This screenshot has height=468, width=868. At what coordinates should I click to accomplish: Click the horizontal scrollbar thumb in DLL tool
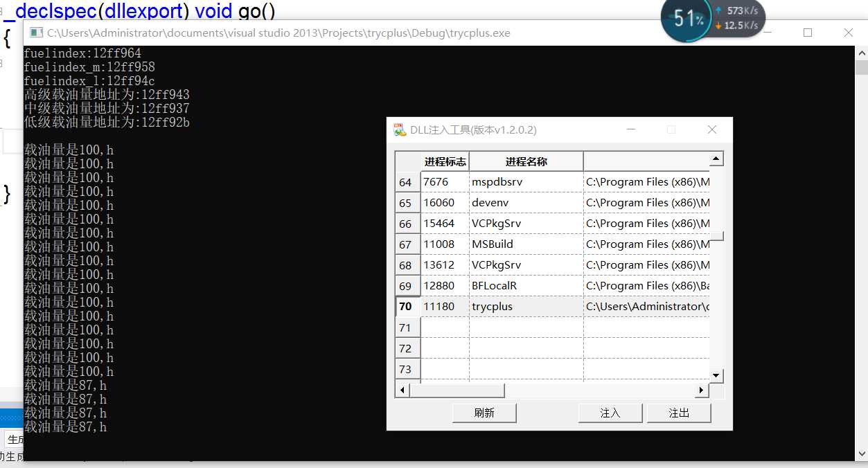[457, 390]
